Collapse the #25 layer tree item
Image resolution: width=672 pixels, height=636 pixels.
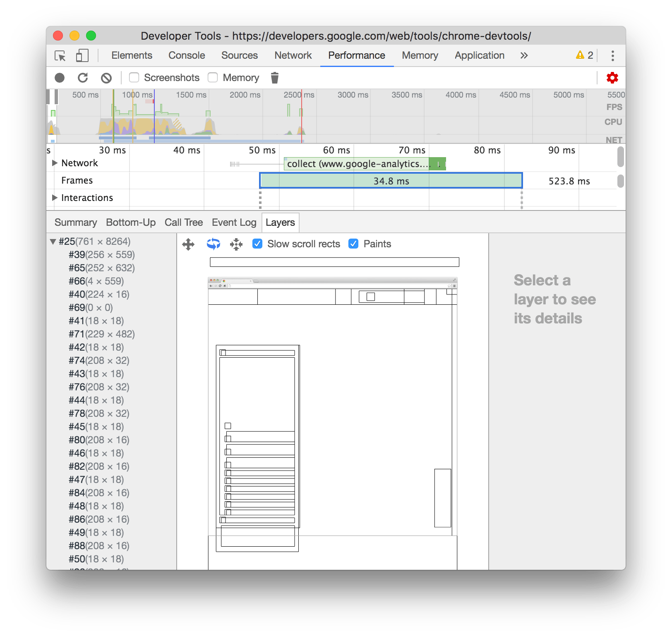(x=52, y=241)
